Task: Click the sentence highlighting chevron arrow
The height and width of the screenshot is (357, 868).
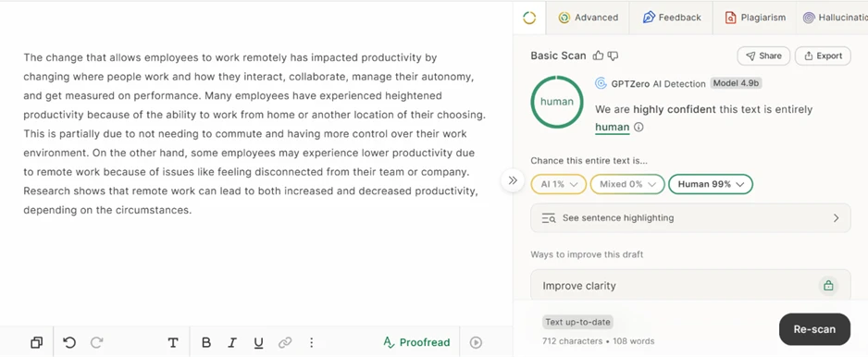Action: [836, 218]
